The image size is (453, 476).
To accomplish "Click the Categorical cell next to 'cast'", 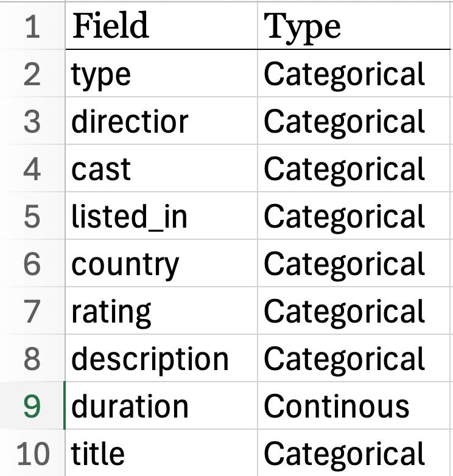I will (354, 169).
